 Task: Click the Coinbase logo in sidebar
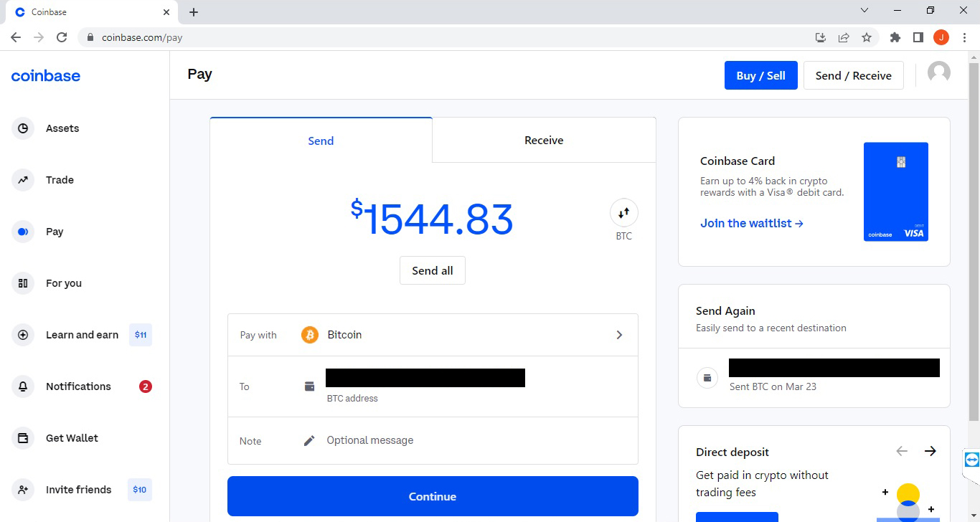[x=46, y=76]
